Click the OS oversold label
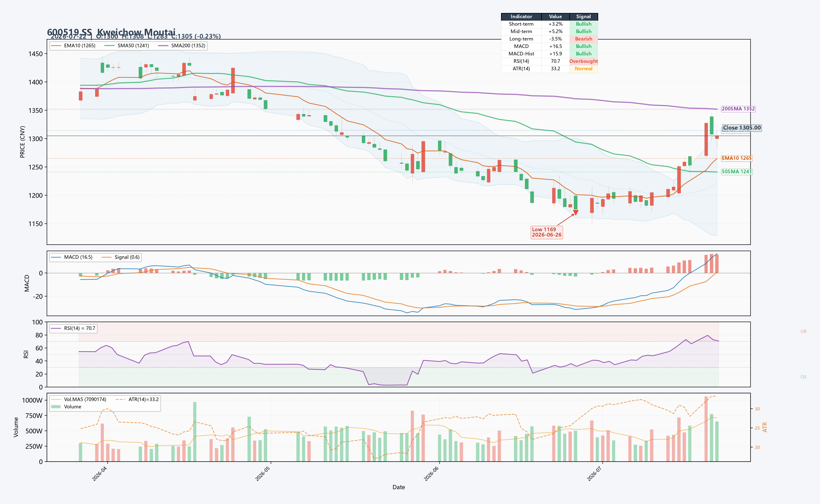 [803, 377]
